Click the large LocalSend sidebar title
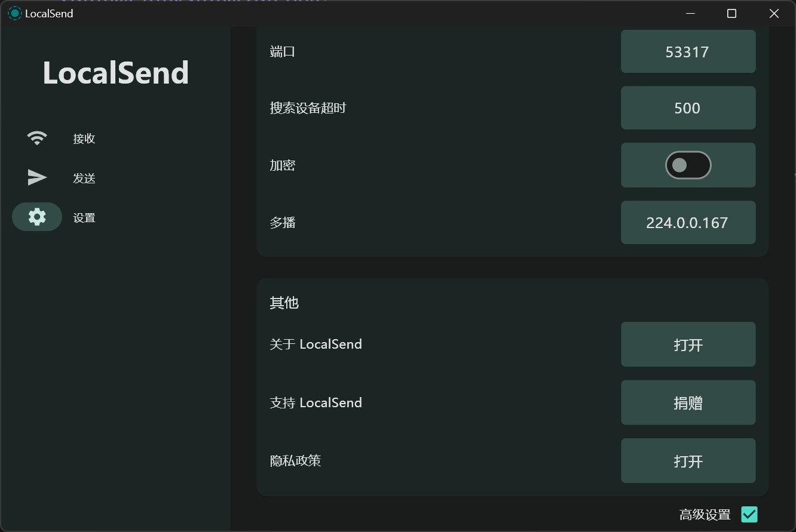This screenshot has width=796, height=532. 116,73
